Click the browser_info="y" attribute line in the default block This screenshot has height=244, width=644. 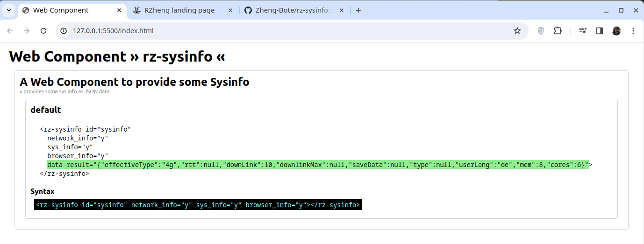pyautogui.click(x=78, y=156)
